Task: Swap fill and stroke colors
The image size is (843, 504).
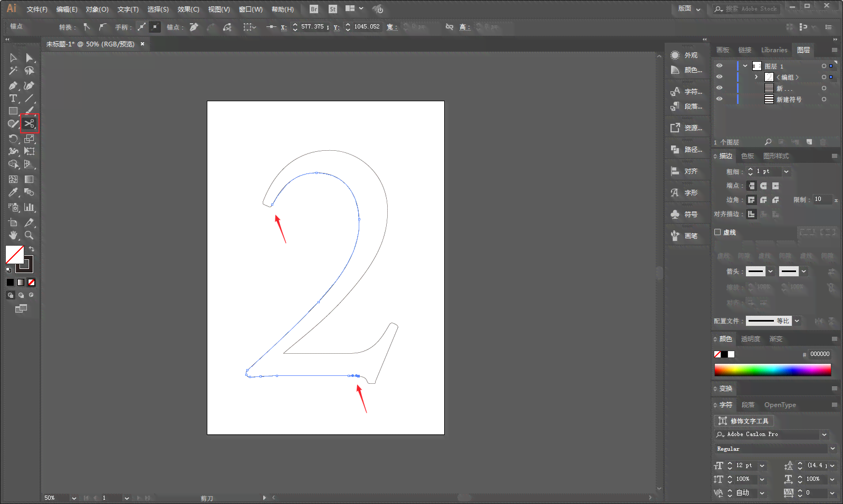Action: [32, 249]
